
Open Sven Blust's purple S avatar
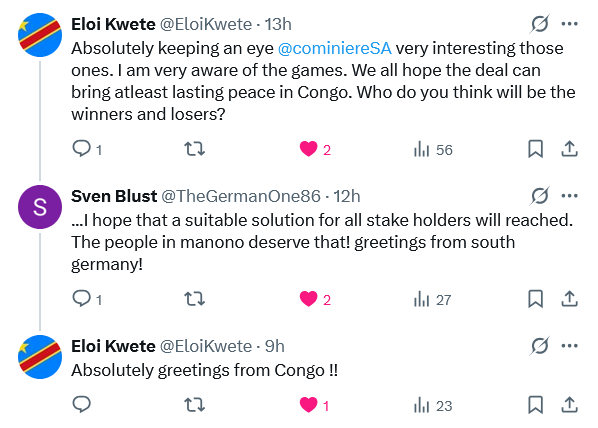[x=40, y=207]
